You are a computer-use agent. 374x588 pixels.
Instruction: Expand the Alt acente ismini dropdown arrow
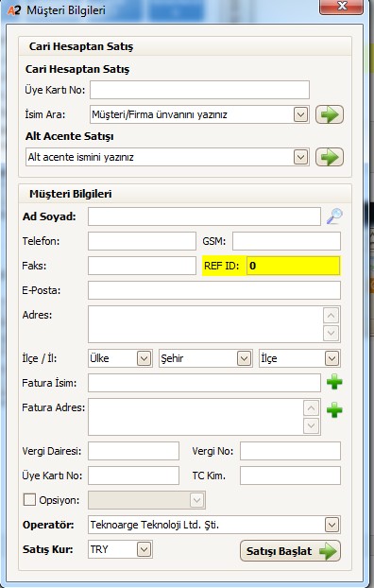point(300,157)
